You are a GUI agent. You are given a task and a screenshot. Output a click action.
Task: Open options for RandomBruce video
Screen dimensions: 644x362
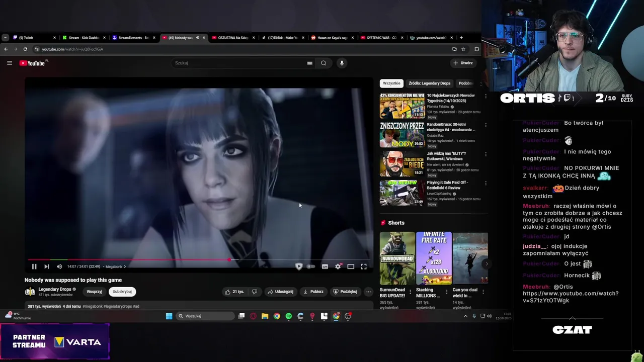(486, 125)
